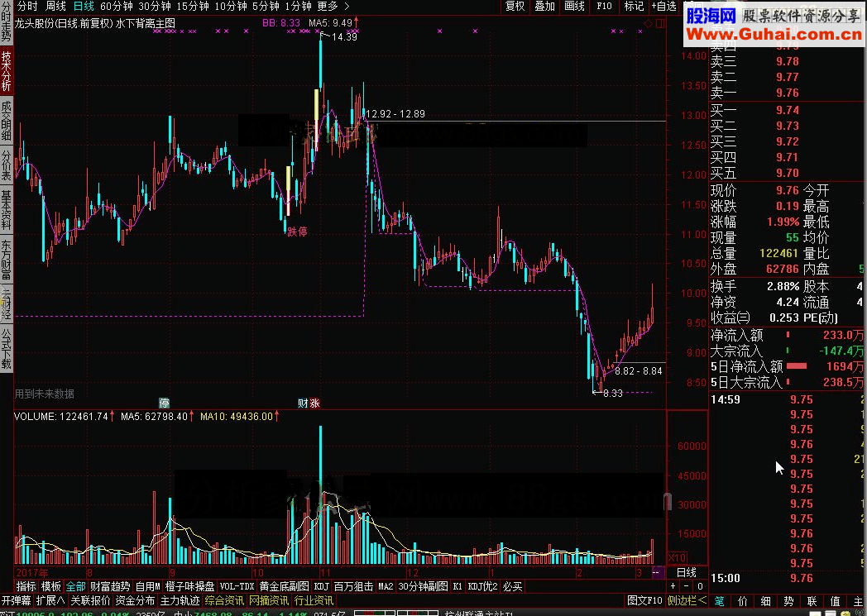Open 成交明细 in left sidebar
The image size is (867, 616).
coord(6,121)
